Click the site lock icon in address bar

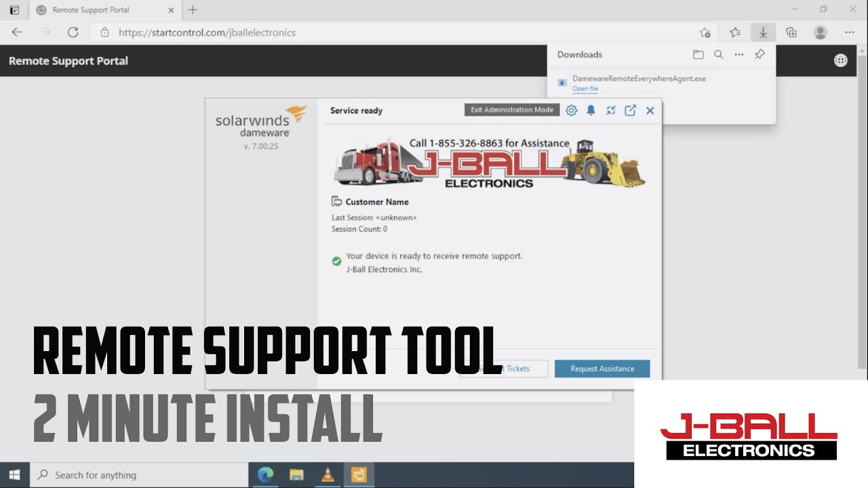(104, 32)
